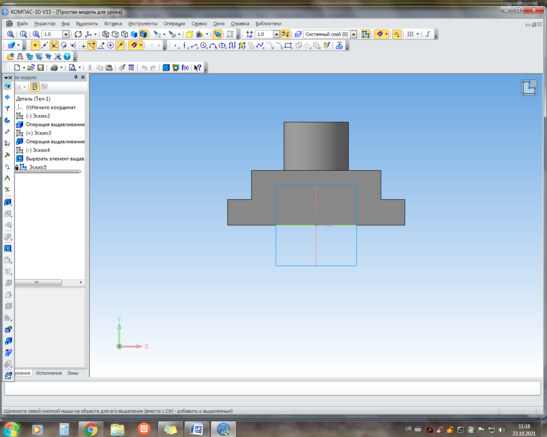Click the cut extrusion icon in sidebar

click(x=8, y=248)
